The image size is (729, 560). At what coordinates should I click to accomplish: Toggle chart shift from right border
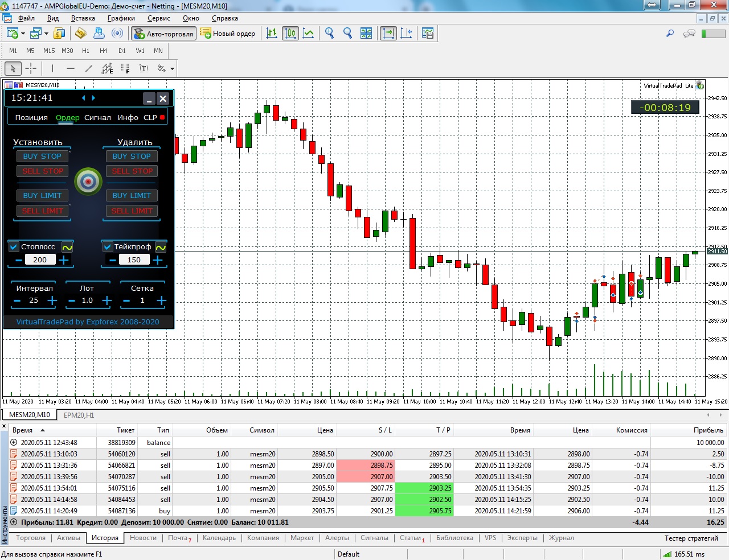pyautogui.click(x=407, y=34)
